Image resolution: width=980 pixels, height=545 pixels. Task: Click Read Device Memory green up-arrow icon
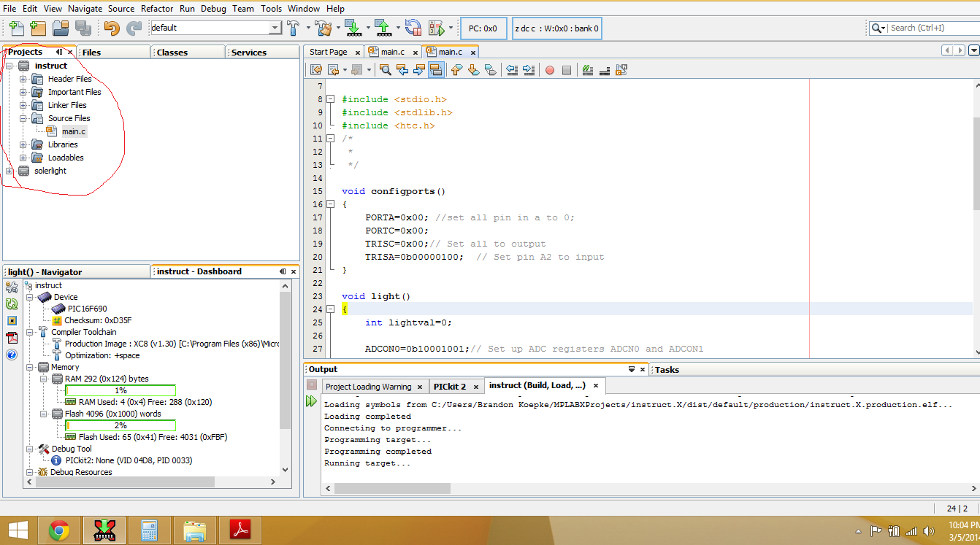click(x=383, y=28)
